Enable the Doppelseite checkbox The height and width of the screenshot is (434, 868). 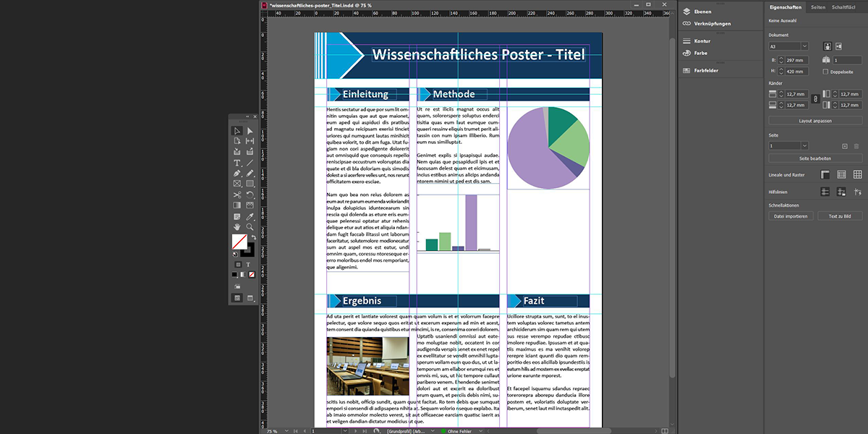pyautogui.click(x=826, y=72)
